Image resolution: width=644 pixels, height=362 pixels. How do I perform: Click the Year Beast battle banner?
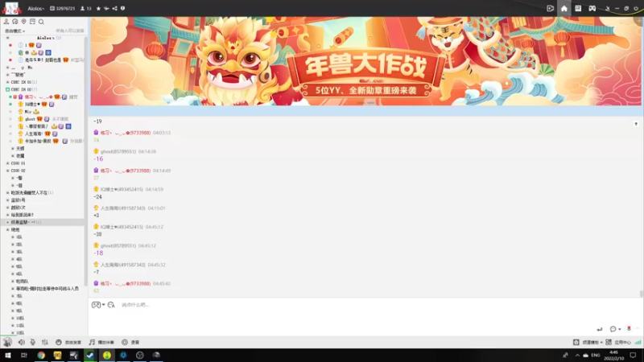coord(365,61)
